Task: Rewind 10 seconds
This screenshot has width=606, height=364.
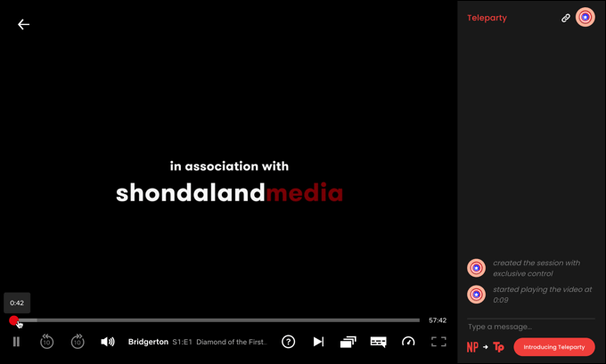Action: (x=46, y=342)
